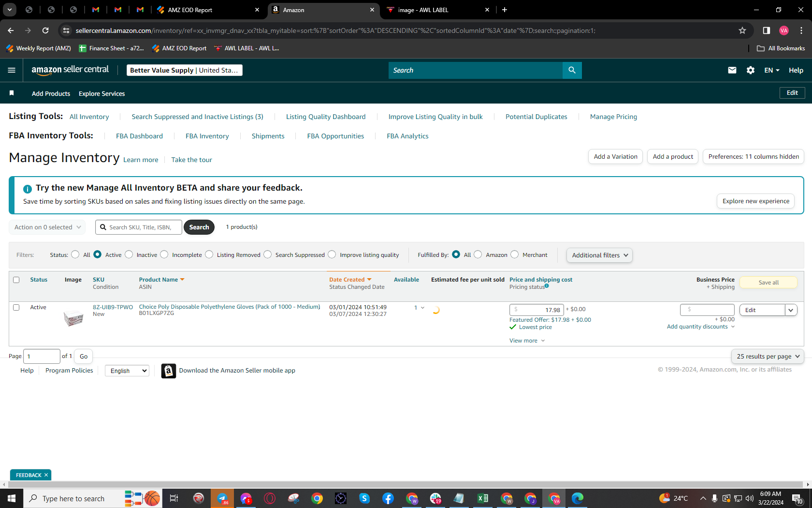Image resolution: width=812 pixels, height=508 pixels.
Task: Click the site information icon in address bar
Action: click(x=66, y=30)
